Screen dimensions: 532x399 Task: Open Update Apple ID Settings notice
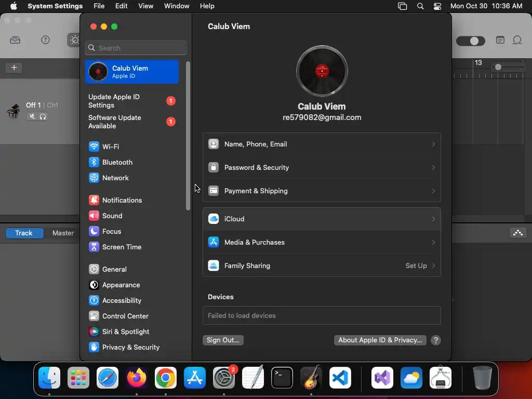[x=132, y=101]
